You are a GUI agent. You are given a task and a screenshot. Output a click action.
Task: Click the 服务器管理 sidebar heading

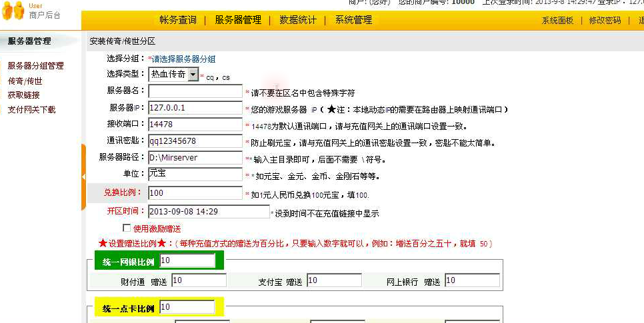point(29,41)
